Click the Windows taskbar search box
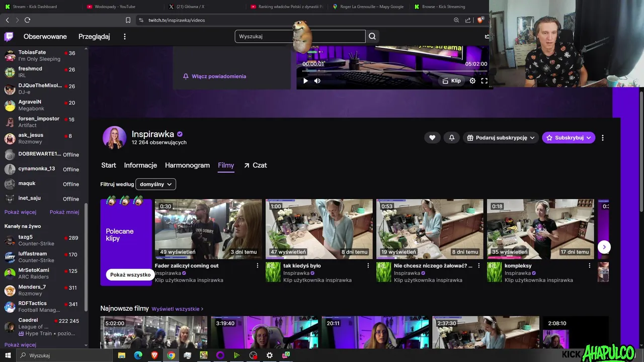Viewport: 644px width, 362px height. [65, 355]
